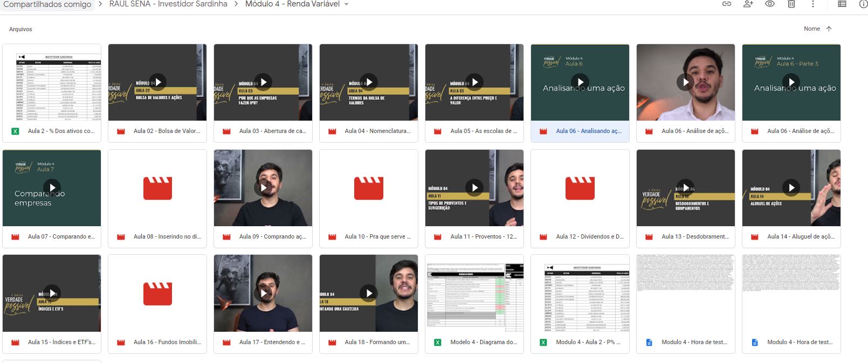Show the details info panel
Viewport: 868px width, 363px height.
(x=863, y=4)
